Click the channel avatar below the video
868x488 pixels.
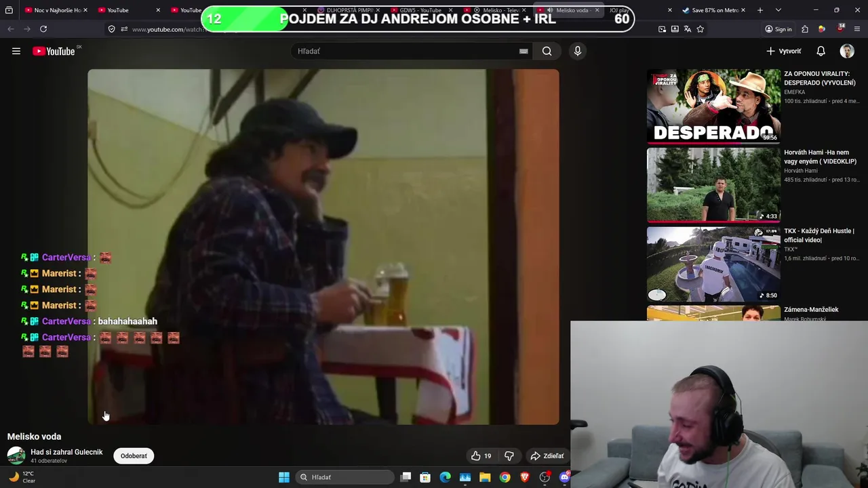[16, 455]
